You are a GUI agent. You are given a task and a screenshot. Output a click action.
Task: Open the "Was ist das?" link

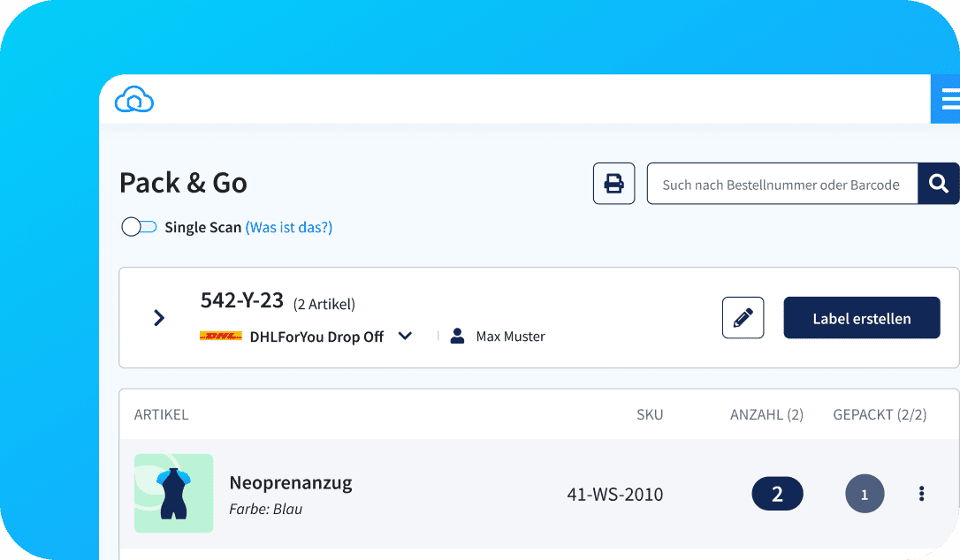pyautogui.click(x=288, y=228)
